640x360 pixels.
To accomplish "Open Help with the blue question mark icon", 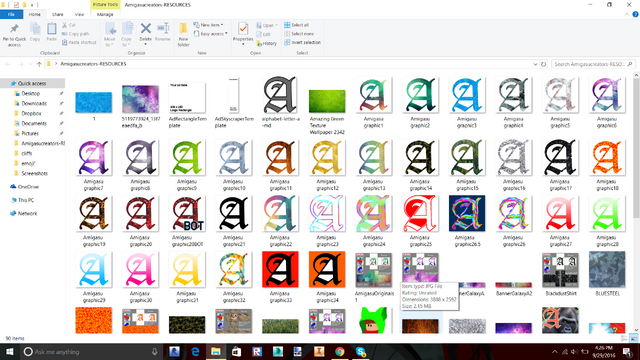I will [x=636, y=14].
